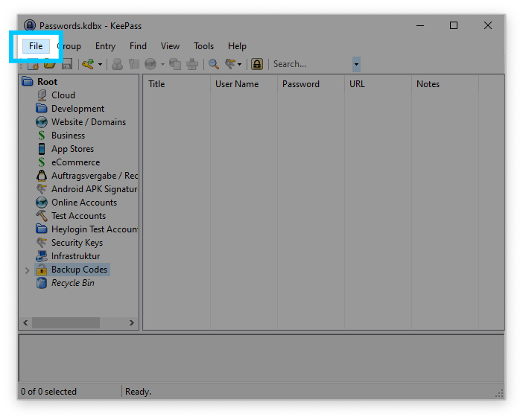Select the Auftragsvergabe penguin icon
Viewport: 523px width, 420px height.
pyautogui.click(x=42, y=176)
